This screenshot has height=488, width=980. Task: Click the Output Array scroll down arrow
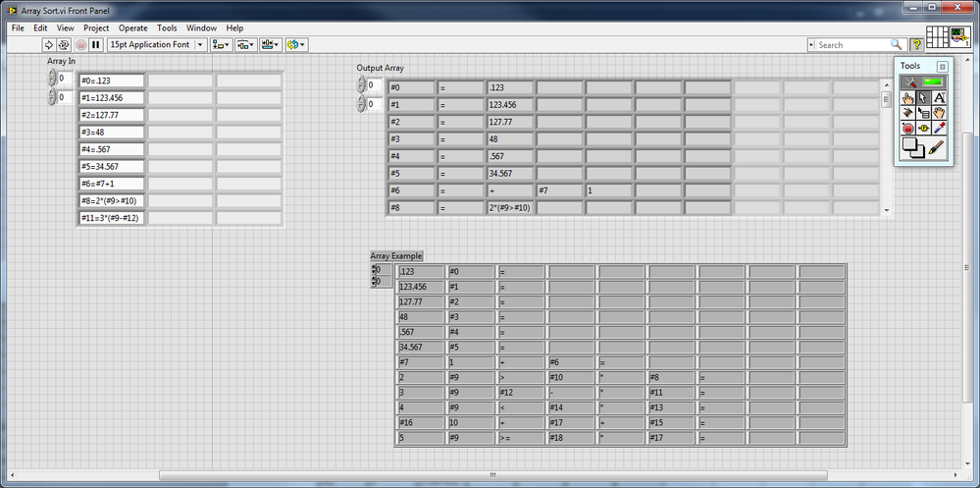pyautogui.click(x=886, y=211)
